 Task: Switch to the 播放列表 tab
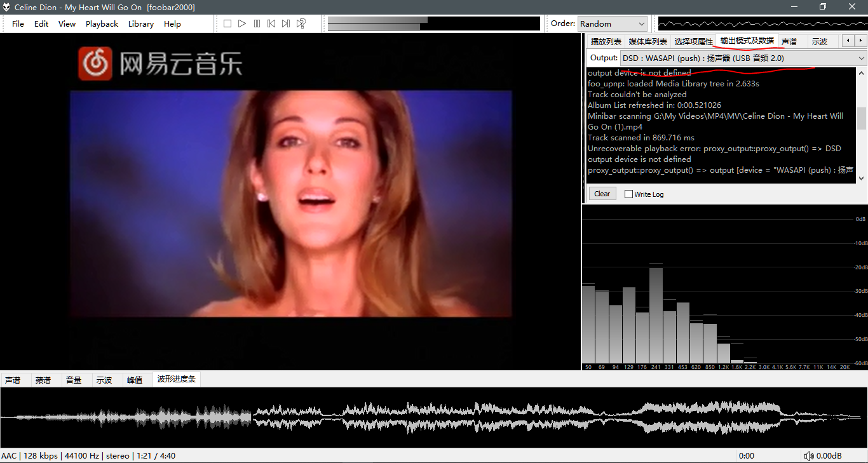click(606, 41)
